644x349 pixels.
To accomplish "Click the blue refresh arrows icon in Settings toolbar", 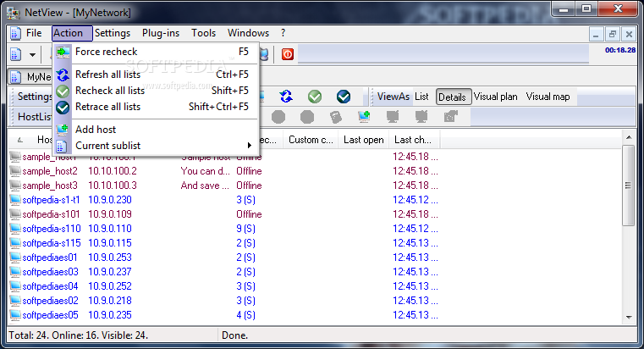I will [286, 97].
